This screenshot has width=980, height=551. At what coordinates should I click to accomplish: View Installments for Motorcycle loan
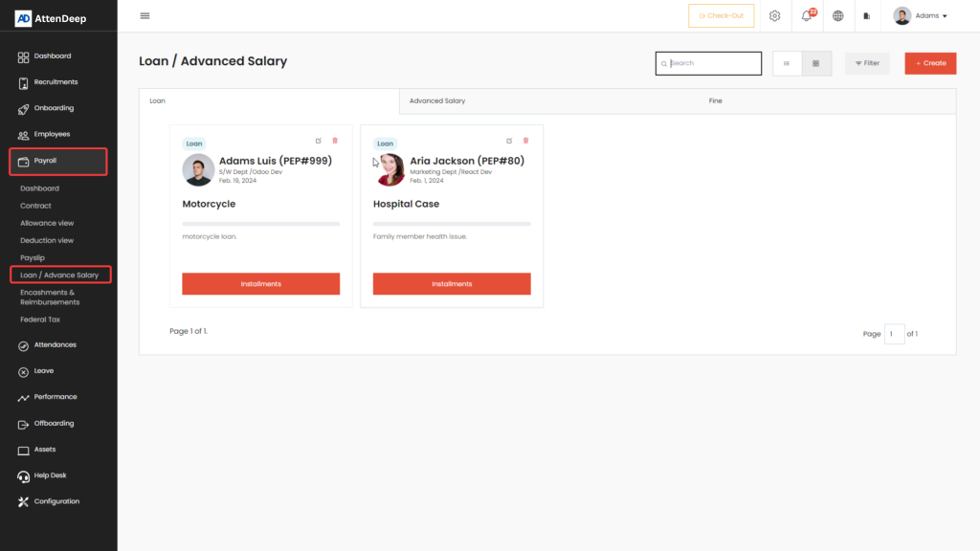point(260,284)
